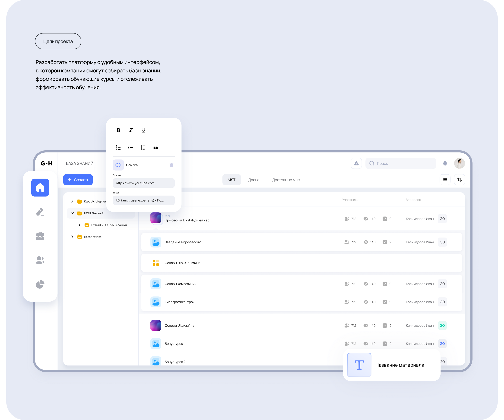Apply Underline formatting in text popup

[x=143, y=130]
